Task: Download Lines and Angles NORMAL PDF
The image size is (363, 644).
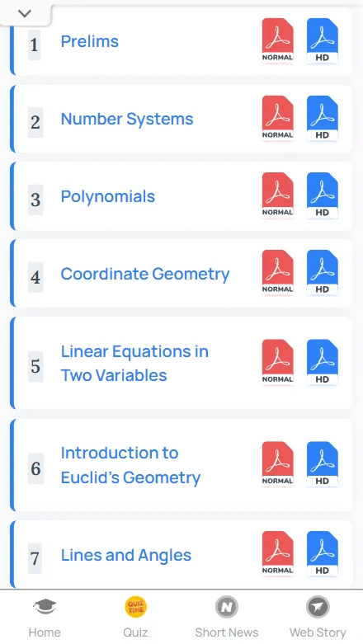Action: click(x=278, y=554)
